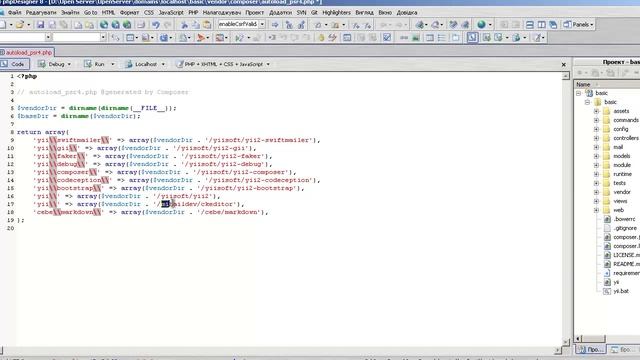640x360 pixels.
Task: Click the table icon in second toolbar
Action: click(429, 38)
